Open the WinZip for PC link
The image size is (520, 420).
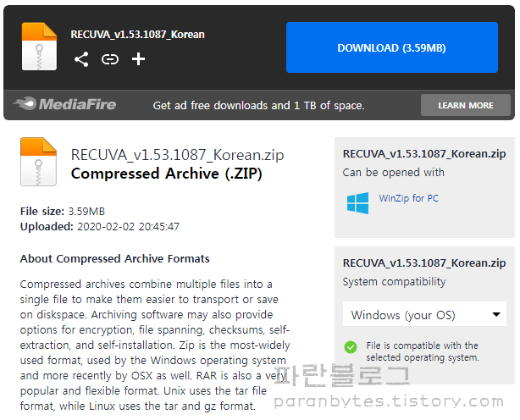[x=408, y=198]
